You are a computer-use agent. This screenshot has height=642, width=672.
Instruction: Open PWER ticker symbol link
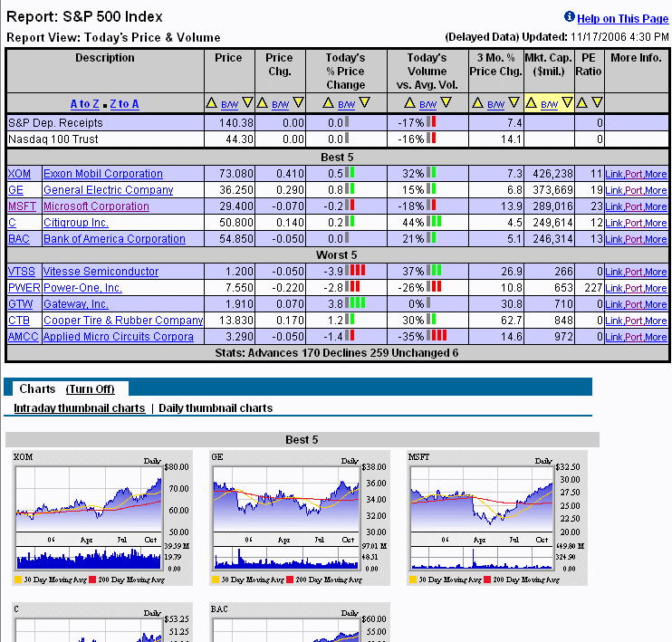pyautogui.click(x=24, y=288)
